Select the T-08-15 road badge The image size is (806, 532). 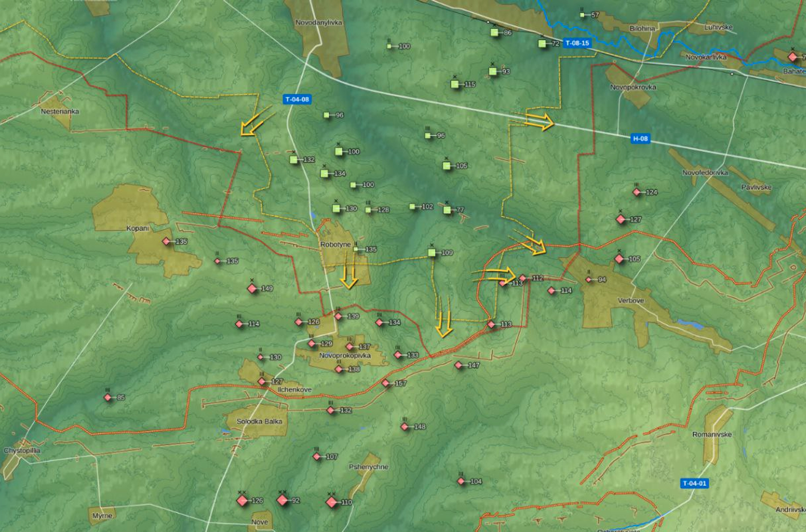click(577, 43)
